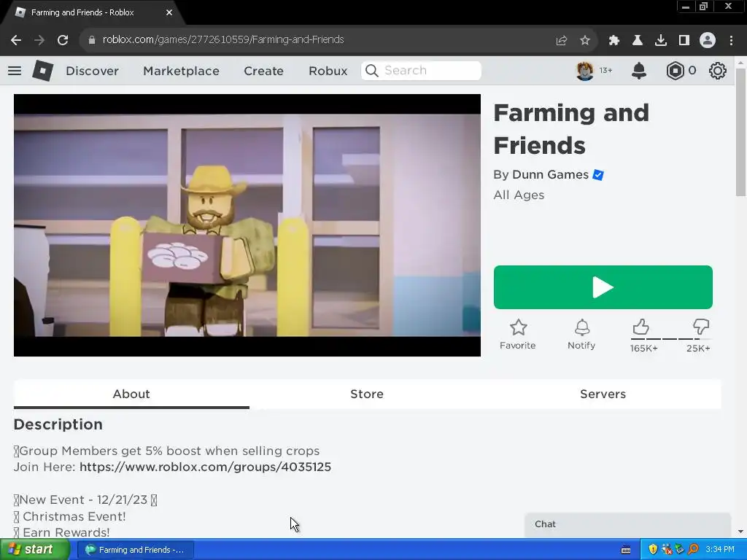
Task: Open Roblox settings gear
Action: pos(718,71)
